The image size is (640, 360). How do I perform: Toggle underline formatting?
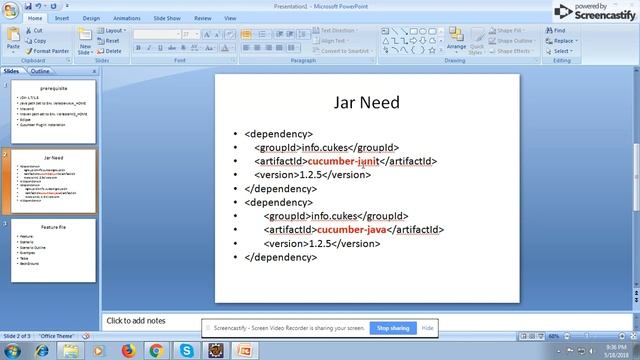pyautogui.click(x=160, y=48)
